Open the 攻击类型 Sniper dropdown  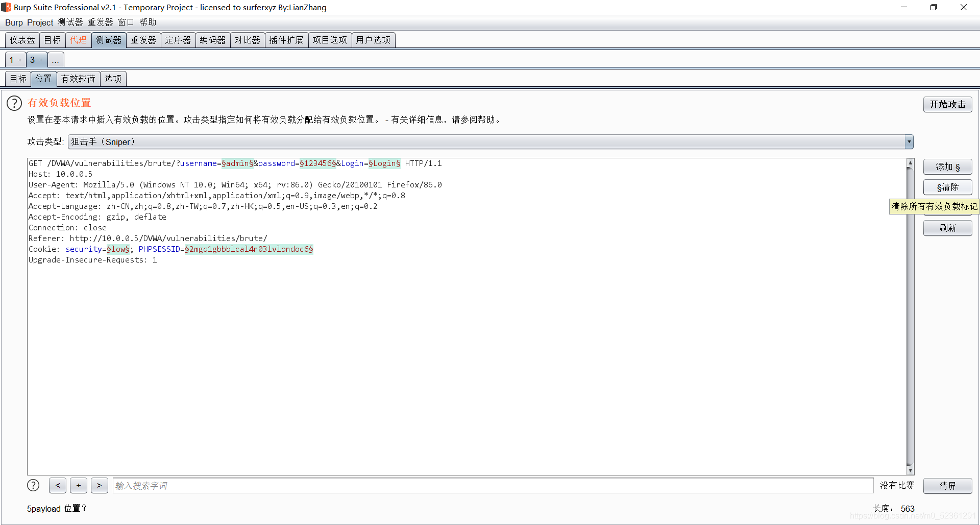pyautogui.click(x=491, y=142)
